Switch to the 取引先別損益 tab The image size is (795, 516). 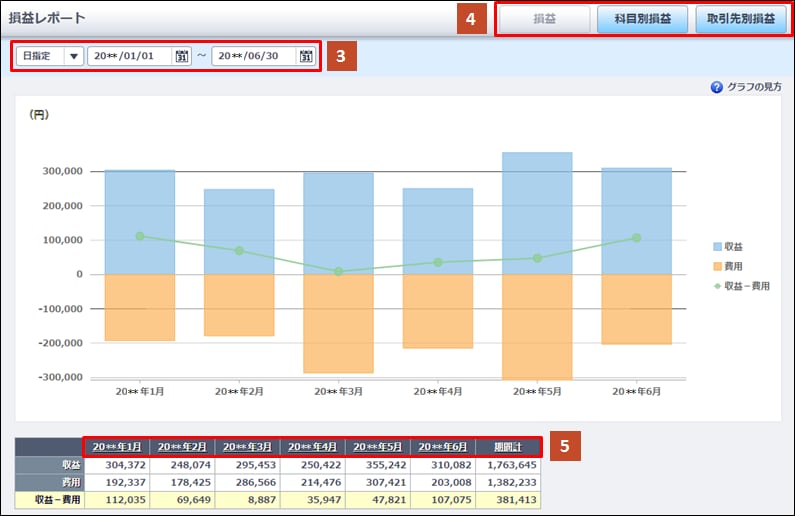(x=741, y=19)
